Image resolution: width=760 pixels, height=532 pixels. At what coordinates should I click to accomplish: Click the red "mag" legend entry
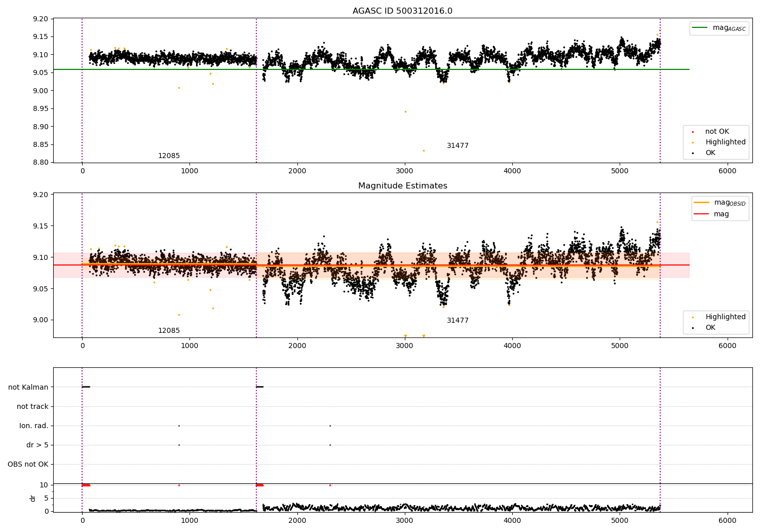[711, 214]
